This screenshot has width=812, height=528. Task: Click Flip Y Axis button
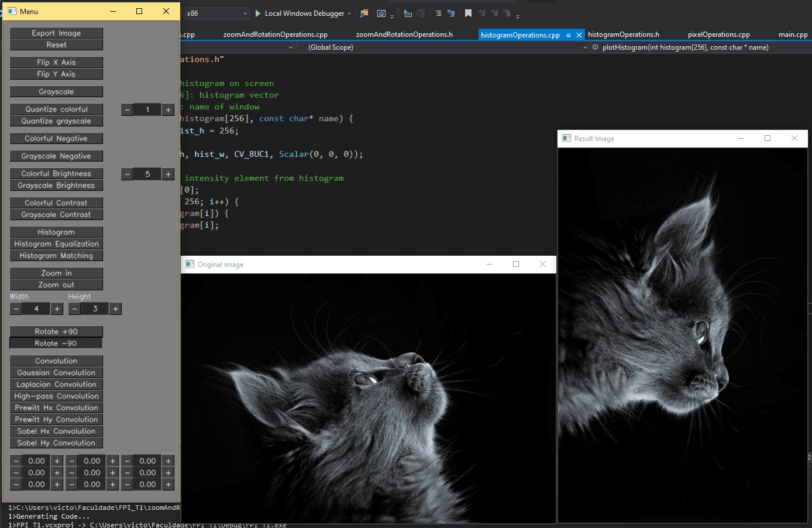coord(56,74)
